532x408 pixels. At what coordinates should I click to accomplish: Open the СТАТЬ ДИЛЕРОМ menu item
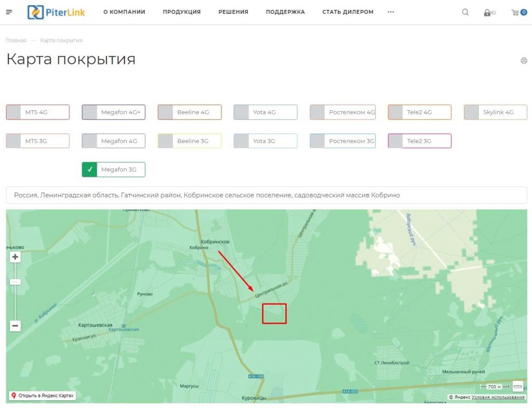pos(348,12)
